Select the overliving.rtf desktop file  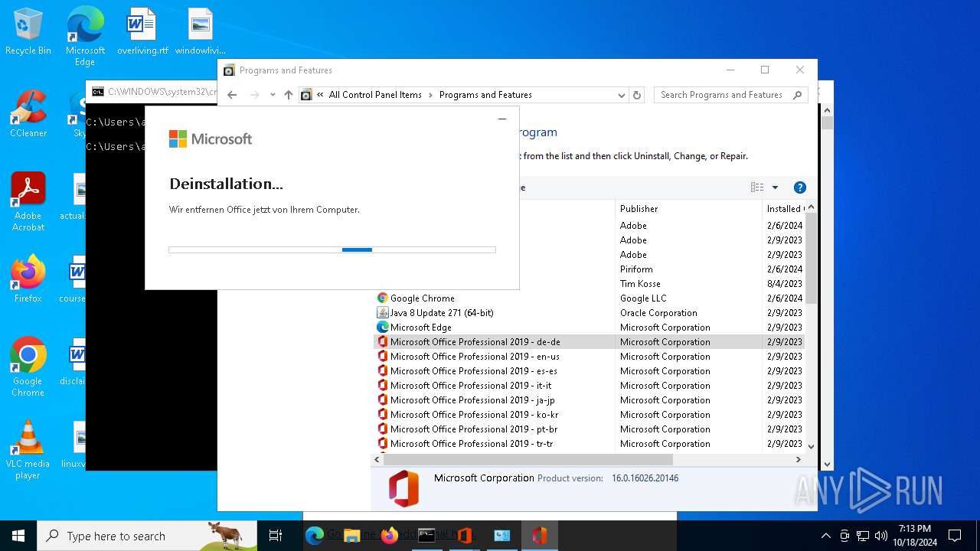tap(142, 31)
